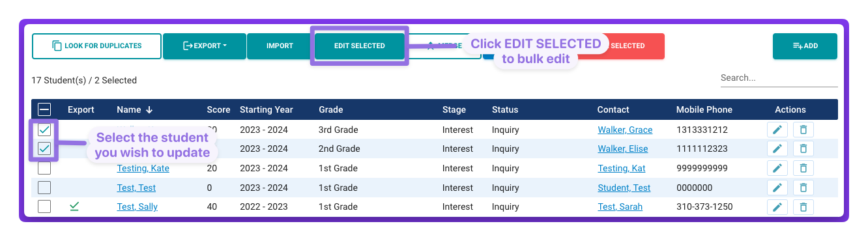Uncheck the first selected student checkbox

pyautogui.click(x=44, y=130)
